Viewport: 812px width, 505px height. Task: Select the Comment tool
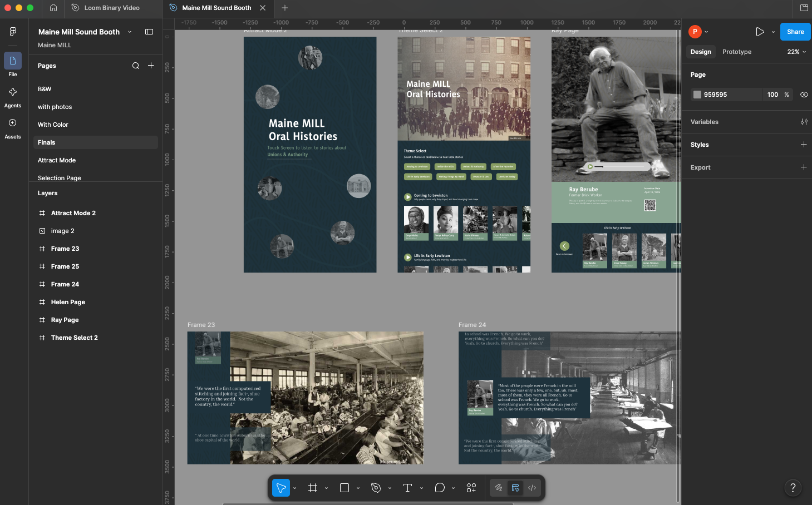click(440, 488)
